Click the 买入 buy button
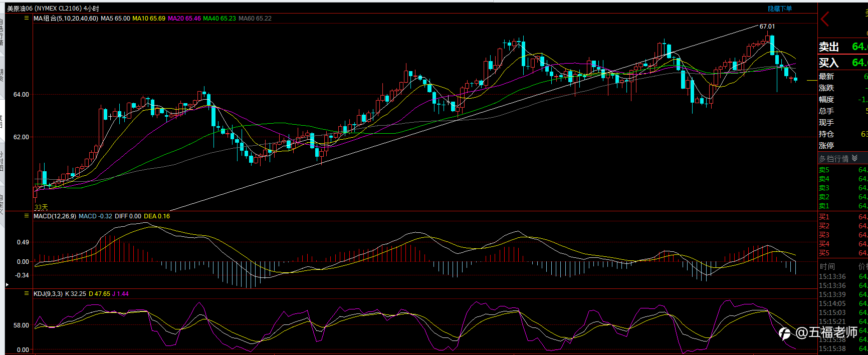Screen dimensions: 868x355 click(x=829, y=63)
